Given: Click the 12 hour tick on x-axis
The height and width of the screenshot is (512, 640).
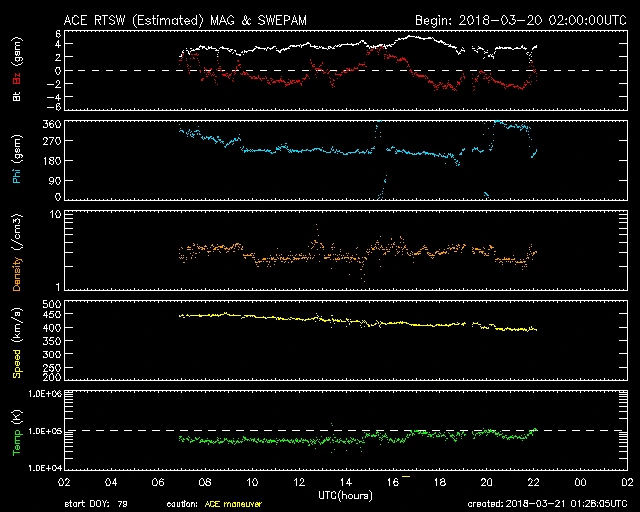Looking at the screenshot, I should [297, 481].
